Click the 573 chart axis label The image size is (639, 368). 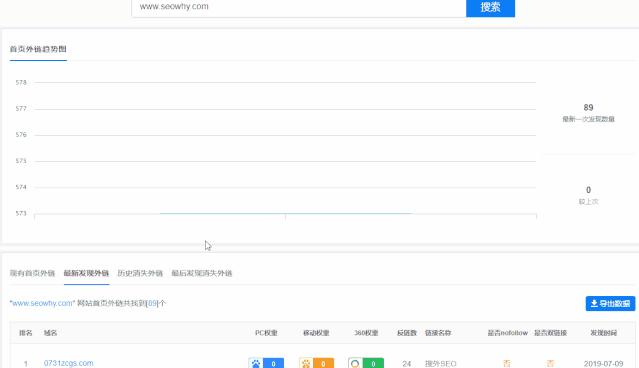coord(21,213)
